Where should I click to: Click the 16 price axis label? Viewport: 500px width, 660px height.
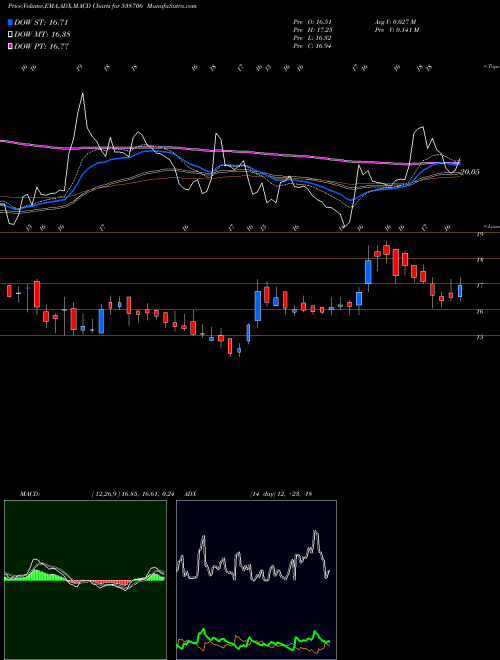pos(479,312)
